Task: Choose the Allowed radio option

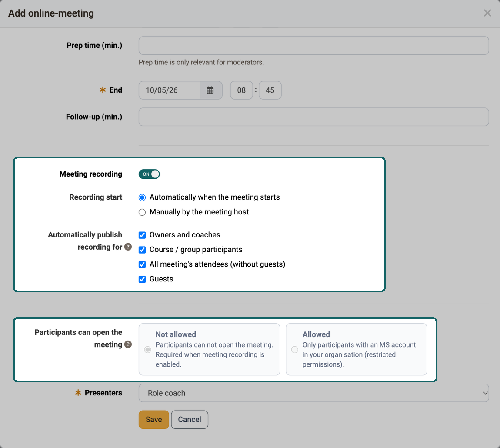Action: click(295, 350)
